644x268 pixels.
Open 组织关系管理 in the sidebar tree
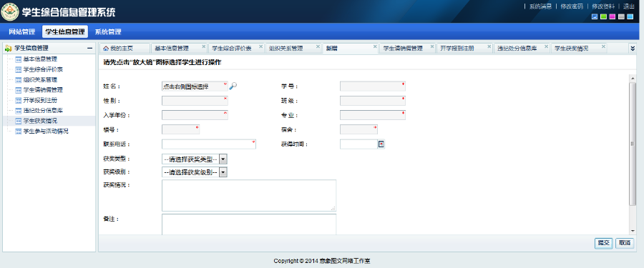tap(40, 79)
